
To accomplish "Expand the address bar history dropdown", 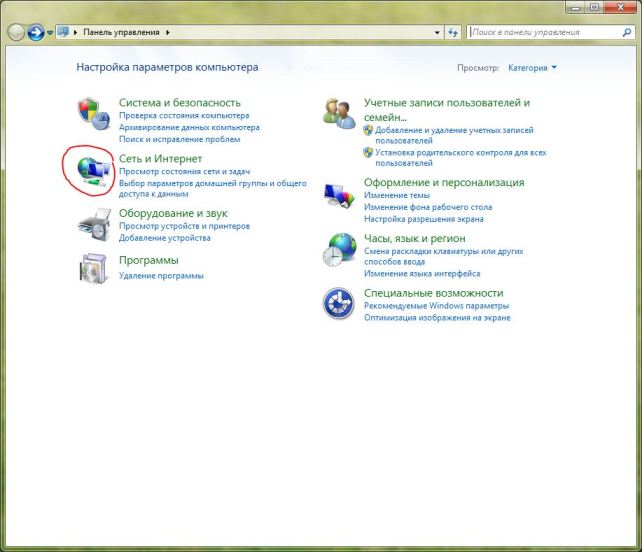I will click(x=437, y=32).
